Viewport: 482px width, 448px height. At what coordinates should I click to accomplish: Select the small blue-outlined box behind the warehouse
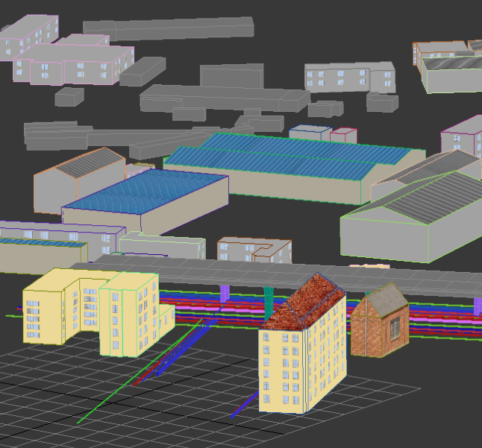310,133
